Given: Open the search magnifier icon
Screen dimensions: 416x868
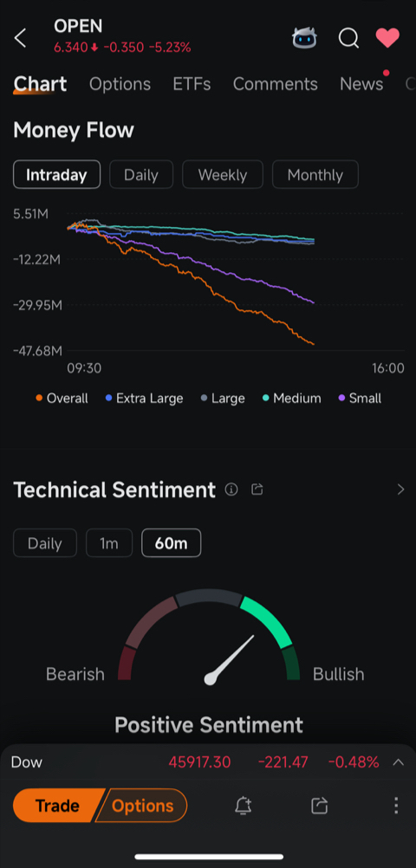Looking at the screenshot, I should click(x=348, y=38).
